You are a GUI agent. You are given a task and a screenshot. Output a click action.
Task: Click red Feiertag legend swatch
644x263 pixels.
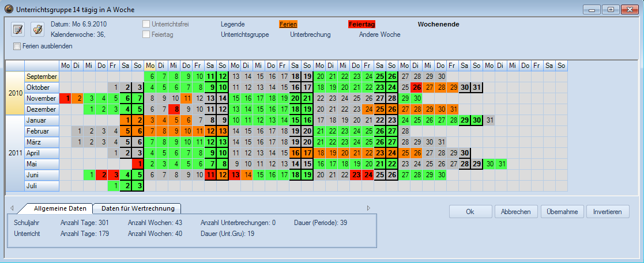click(362, 24)
